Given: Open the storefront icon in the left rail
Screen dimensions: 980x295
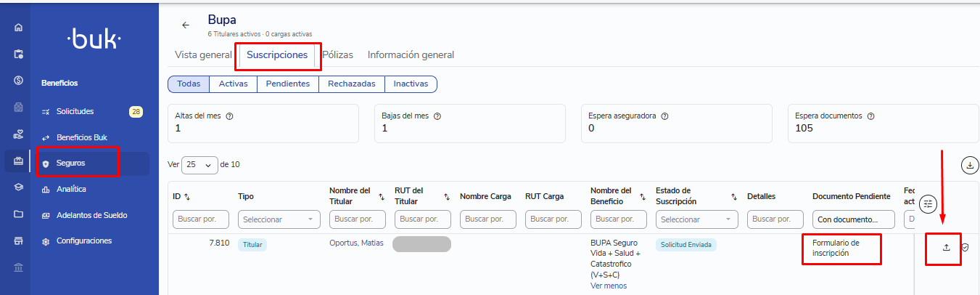Looking at the screenshot, I should [x=18, y=241].
